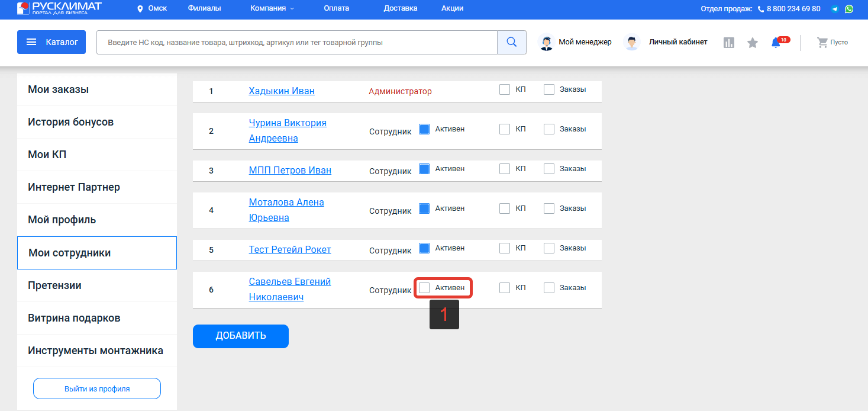Toggle Активен for Чурина Виктория Андреевна
Image resolution: width=868 pixels, height=411 pixels.
(424, 129)
